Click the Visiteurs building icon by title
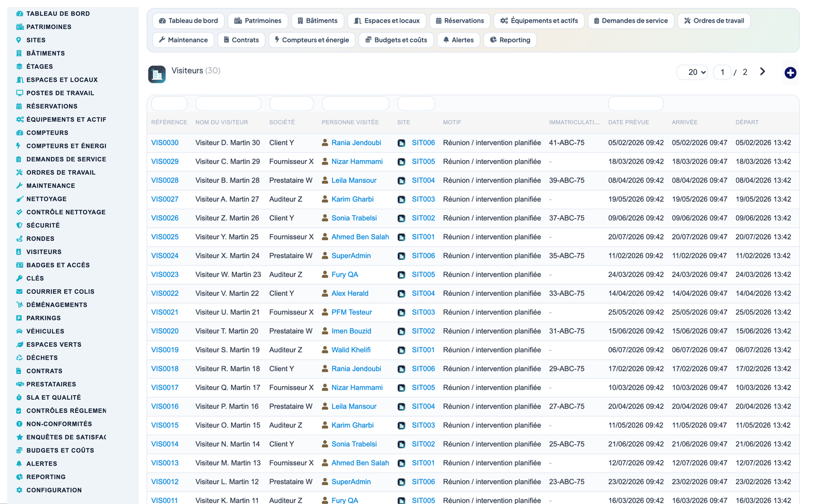Viewport: 815px width, 504px height. pyautogui.click(x=157, y=74)
